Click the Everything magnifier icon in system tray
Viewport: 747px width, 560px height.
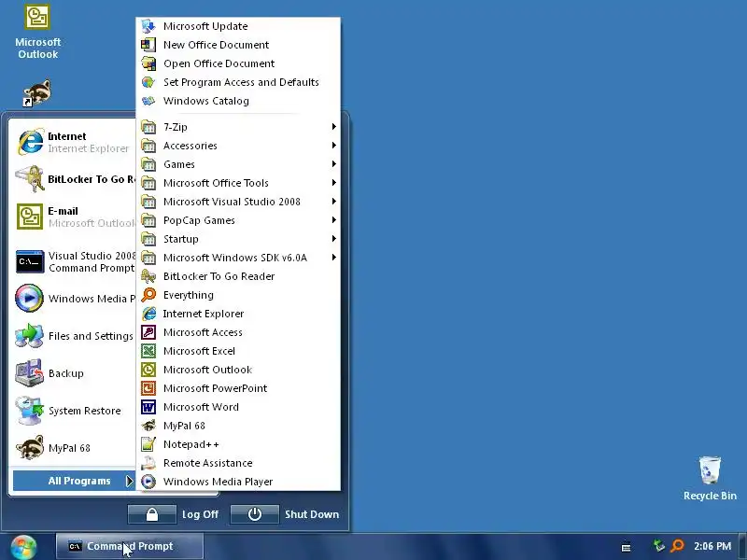point(677,546)
